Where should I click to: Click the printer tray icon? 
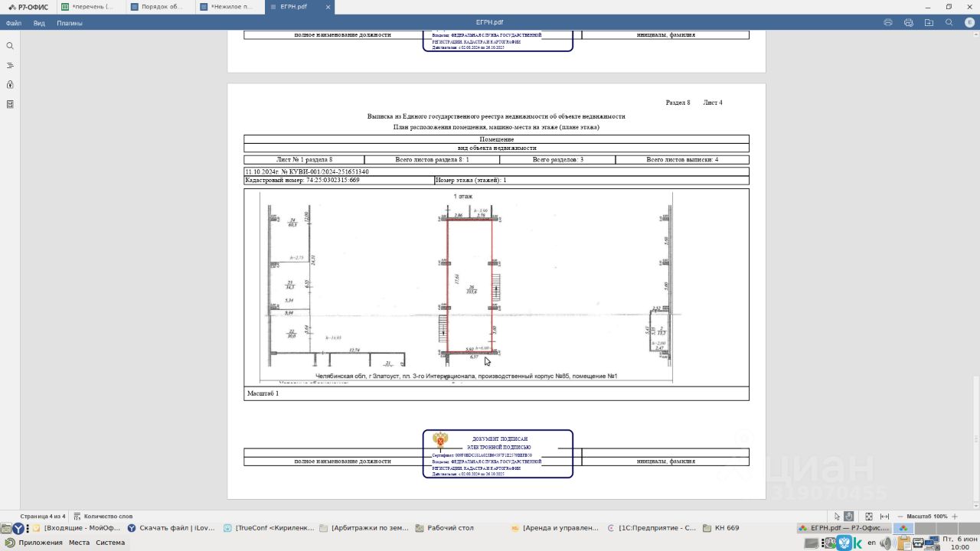pos(919,543)
